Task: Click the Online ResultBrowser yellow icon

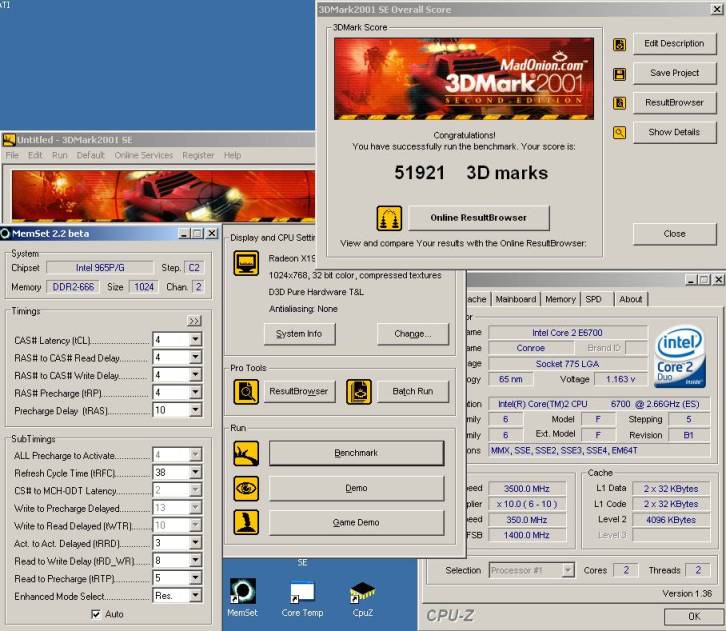Action: tap(389, 218)
